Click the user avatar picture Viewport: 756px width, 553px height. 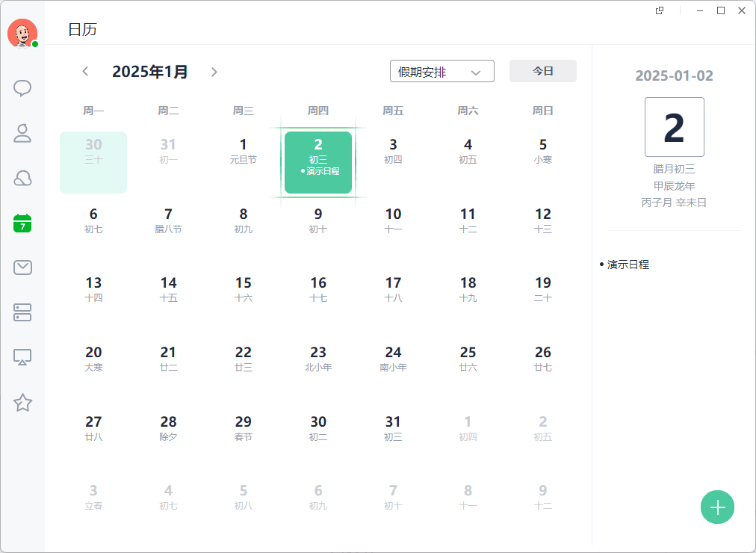coord(22,34)
